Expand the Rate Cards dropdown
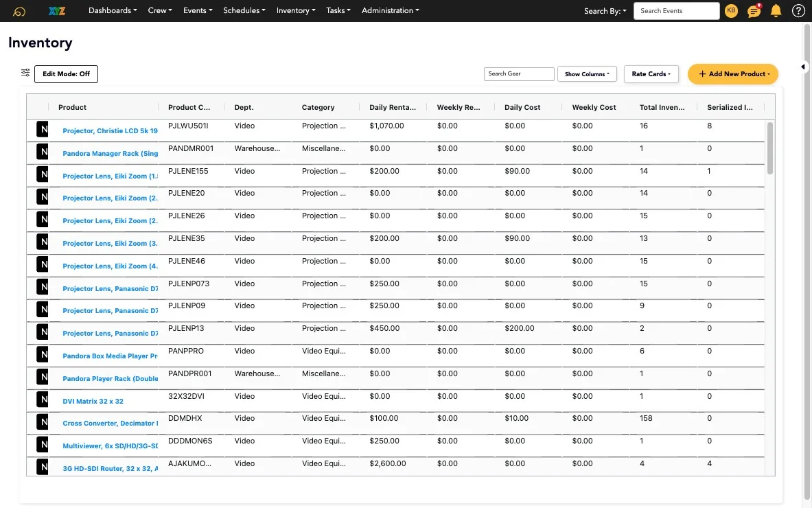This screenshot has width=812, height=508. 651,73
